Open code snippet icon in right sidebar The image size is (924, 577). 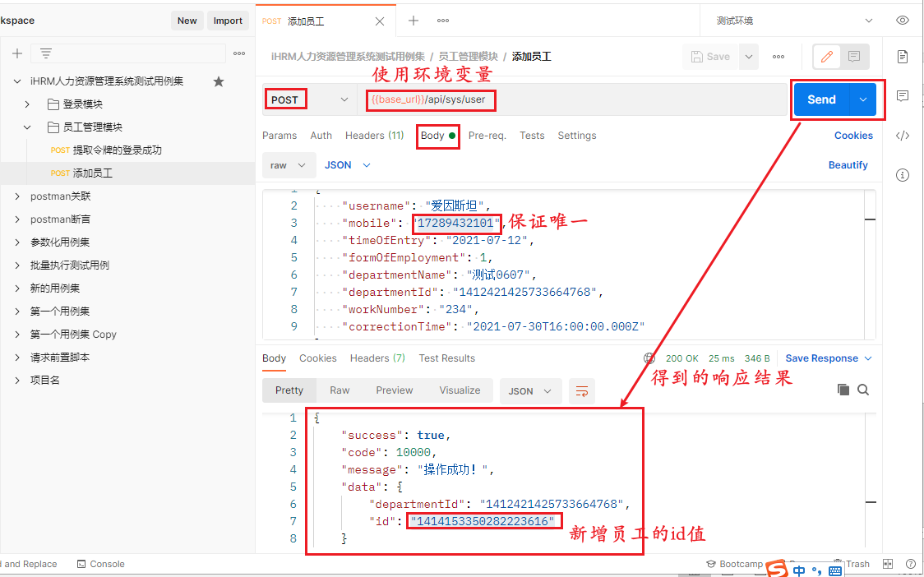pyautogui.click(x=902, y=136)
